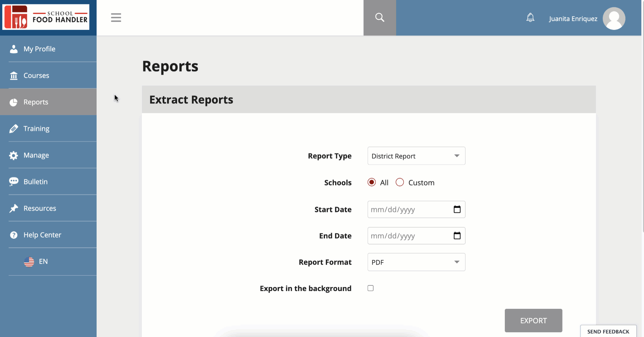644x337 pixels.
Task: Click the US flag language icon
Action: (x=29, y=262)
